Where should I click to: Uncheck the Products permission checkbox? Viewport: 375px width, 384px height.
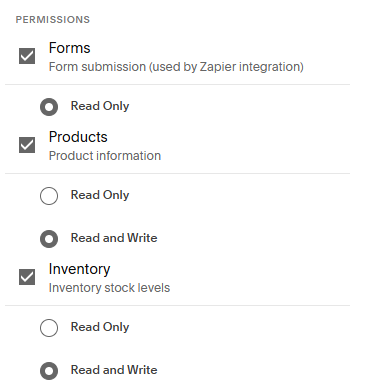pyautogui.click(x=27, y=145)
